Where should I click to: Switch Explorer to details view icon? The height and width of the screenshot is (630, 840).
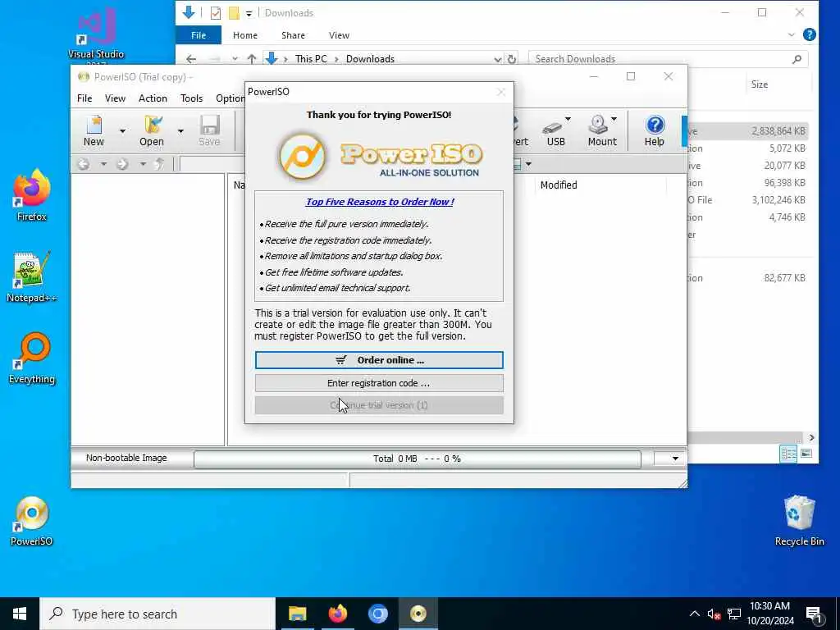tap(788, 454)
